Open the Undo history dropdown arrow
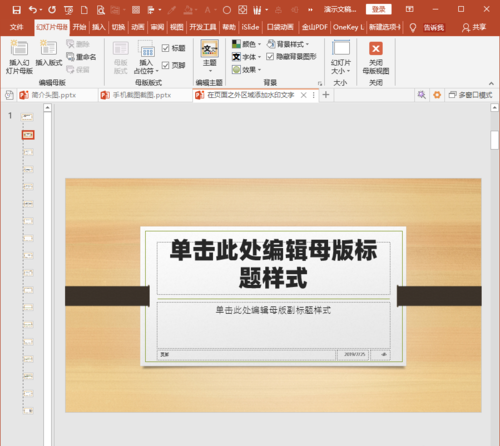 click(41, 10)
